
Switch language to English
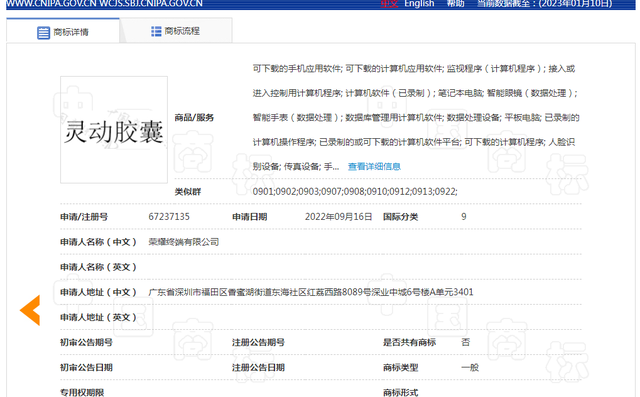click(419, 4)
